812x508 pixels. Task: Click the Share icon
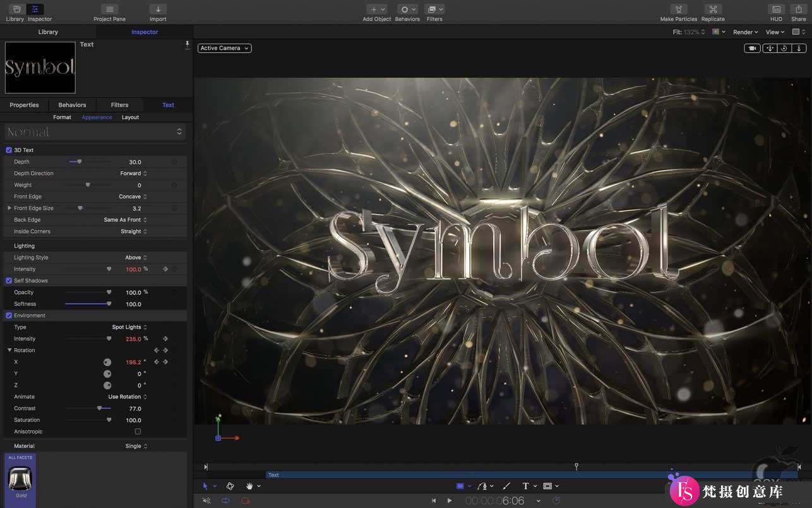tap(799, 9)
